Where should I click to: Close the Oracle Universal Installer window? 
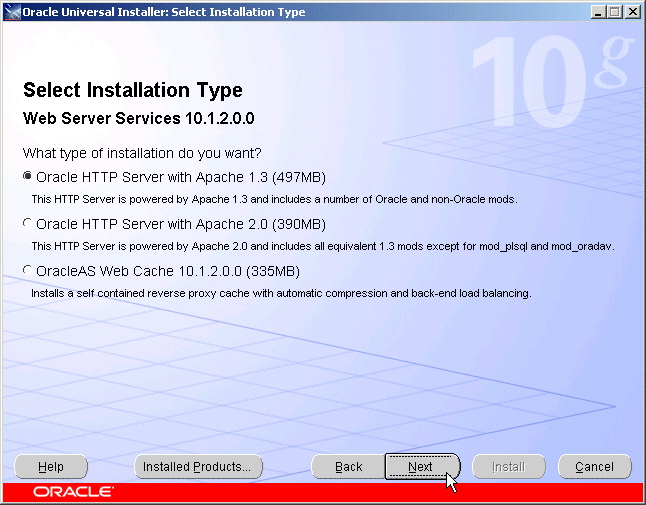pyautogui.click(x=633, y=12)
